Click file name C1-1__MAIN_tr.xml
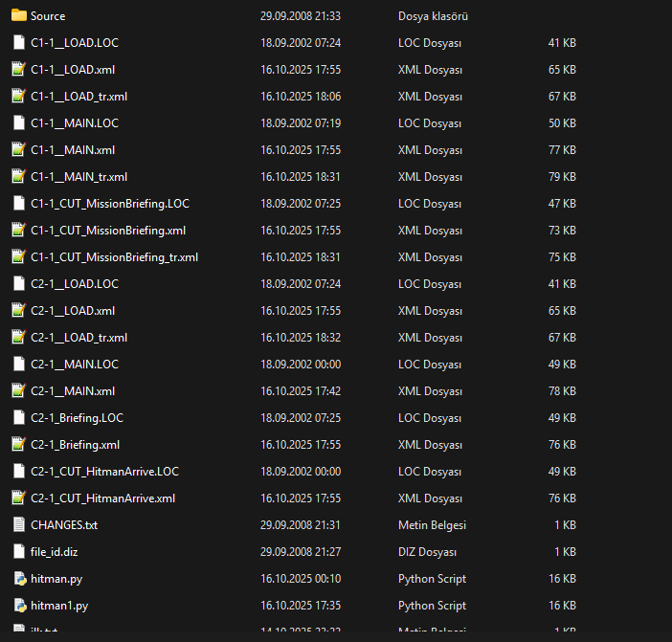 click(78, 177)
